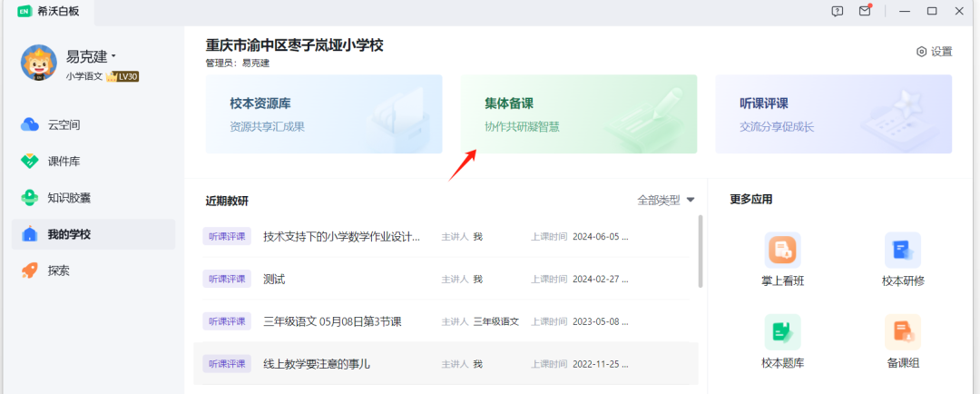Open the 校本资源库 card

click(x=324, y=113)
